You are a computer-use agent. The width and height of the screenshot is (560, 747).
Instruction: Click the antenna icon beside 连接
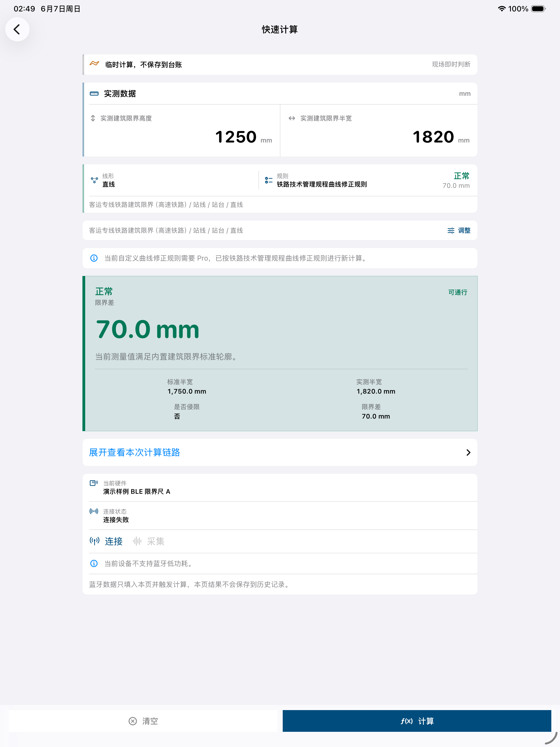point(94,541)
